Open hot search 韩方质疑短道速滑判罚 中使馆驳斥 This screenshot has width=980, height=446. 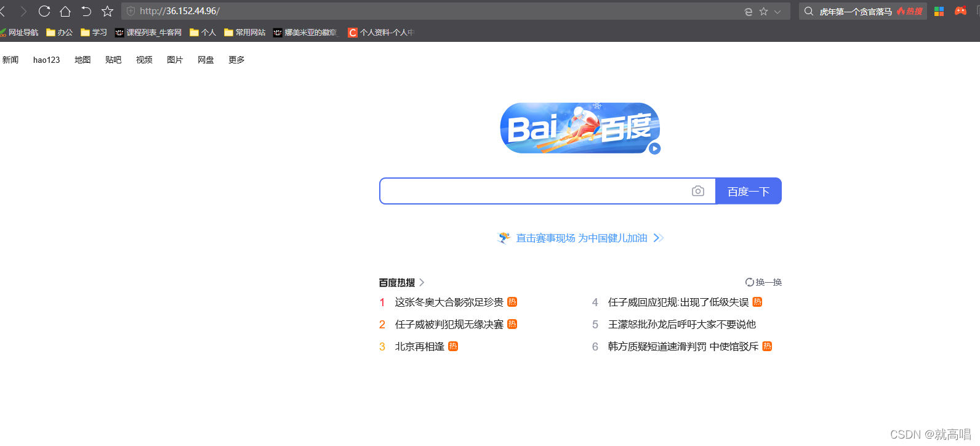click(683, 346)
